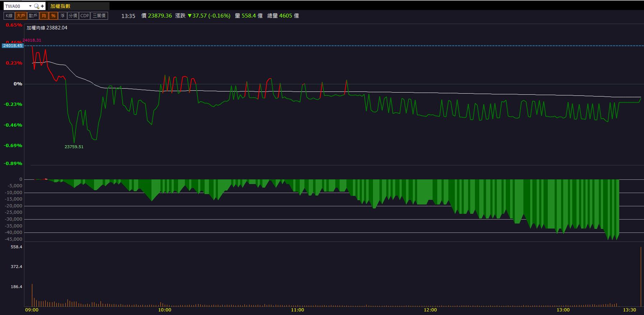Click the 13:35 time readout
Viewport: 644px width, 315px height.
tap(128, 16)
